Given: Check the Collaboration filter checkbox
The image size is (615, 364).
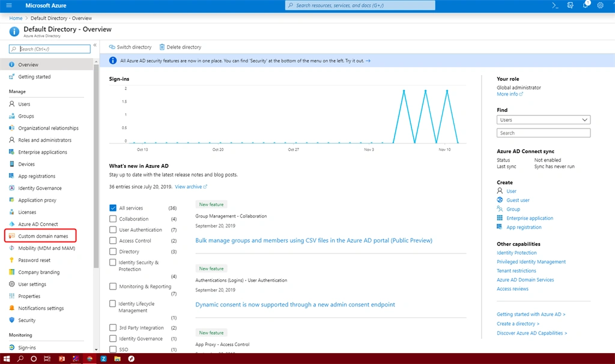Looking at the screenshot, I should (x=113, y=219).
